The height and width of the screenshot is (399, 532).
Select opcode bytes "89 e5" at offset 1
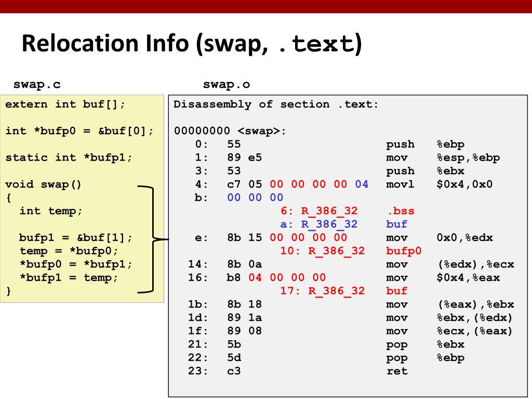coord(244,158)
